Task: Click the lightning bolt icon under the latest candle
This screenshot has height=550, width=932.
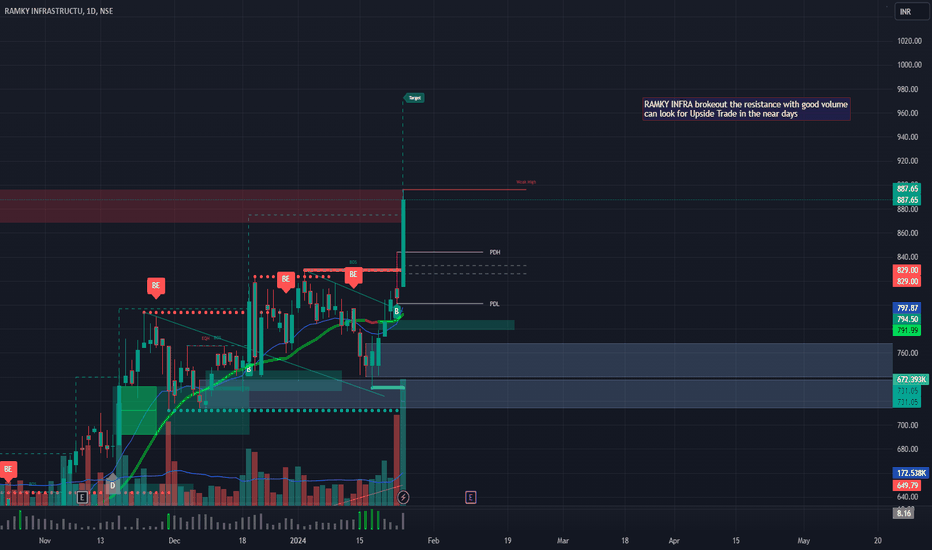Action: 403,497
